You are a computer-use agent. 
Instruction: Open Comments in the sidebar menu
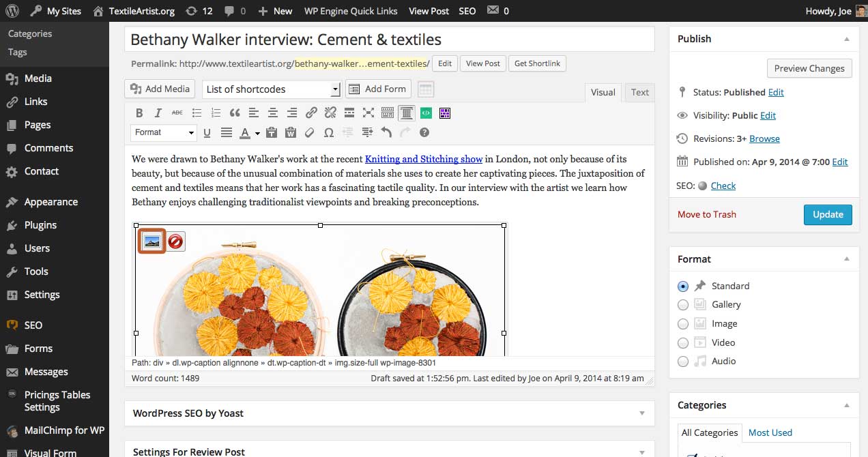click(x=48, y=148)
